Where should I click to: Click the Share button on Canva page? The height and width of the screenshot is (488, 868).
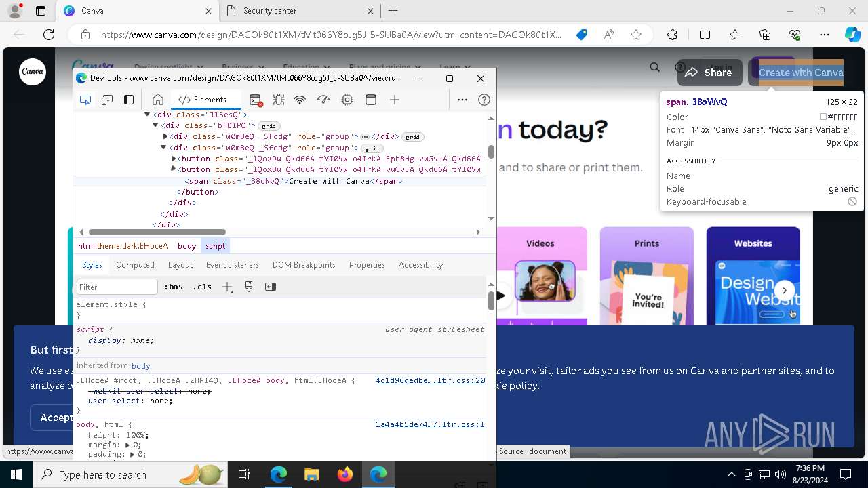tap(709, 73)
